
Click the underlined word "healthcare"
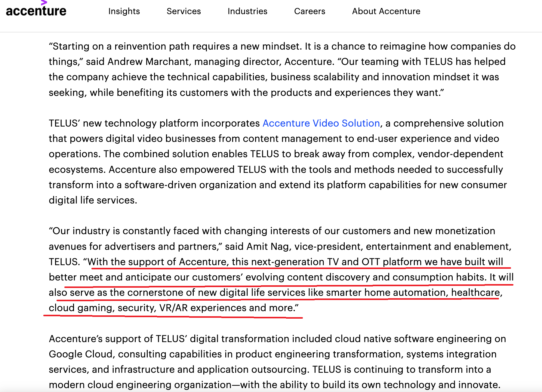pos(475,292)
